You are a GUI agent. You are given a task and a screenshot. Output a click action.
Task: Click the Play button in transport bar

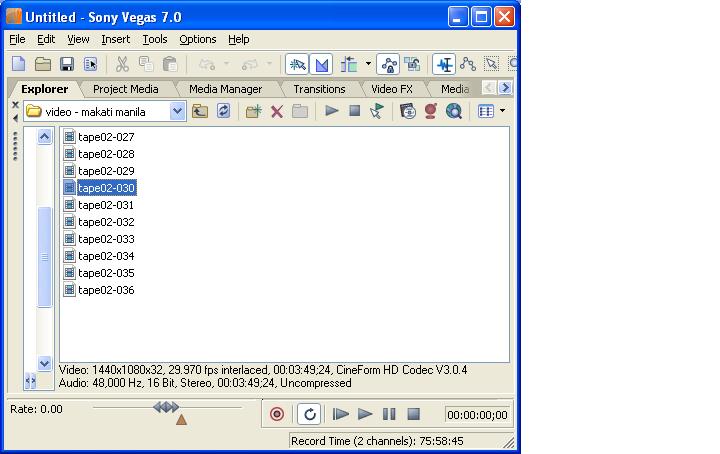[365, 414]
